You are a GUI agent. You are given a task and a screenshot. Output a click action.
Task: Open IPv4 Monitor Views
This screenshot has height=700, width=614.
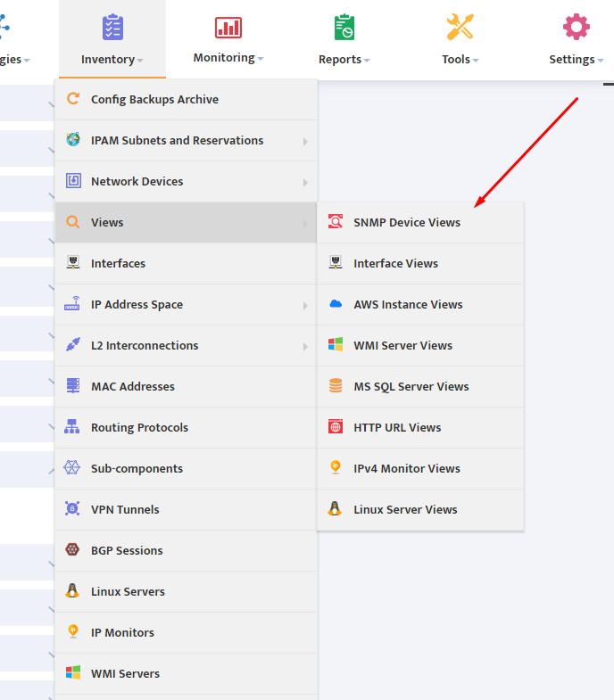[420, 469]
